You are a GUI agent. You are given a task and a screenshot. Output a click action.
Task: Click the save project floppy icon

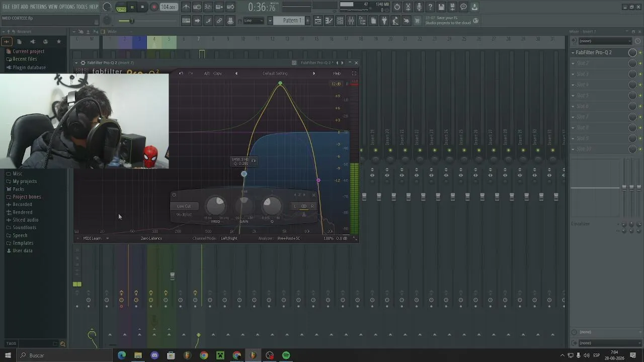tap(441, 7)
